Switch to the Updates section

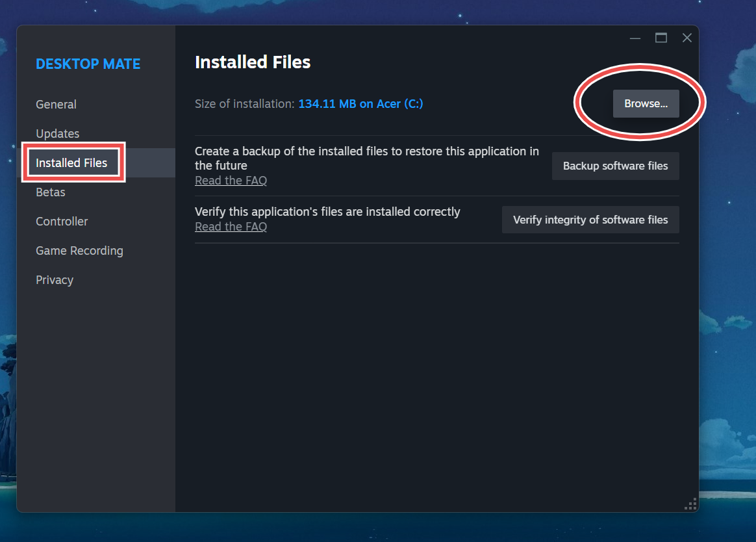pos(57,134)
